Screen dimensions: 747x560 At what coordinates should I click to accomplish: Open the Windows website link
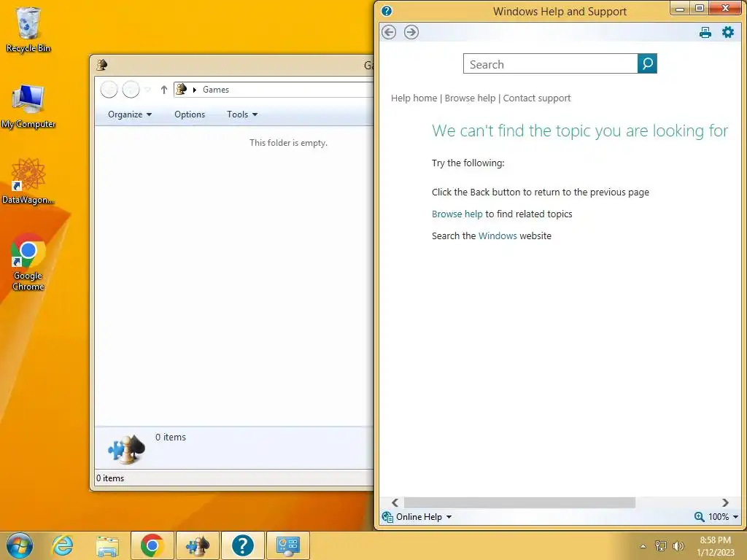498,236
